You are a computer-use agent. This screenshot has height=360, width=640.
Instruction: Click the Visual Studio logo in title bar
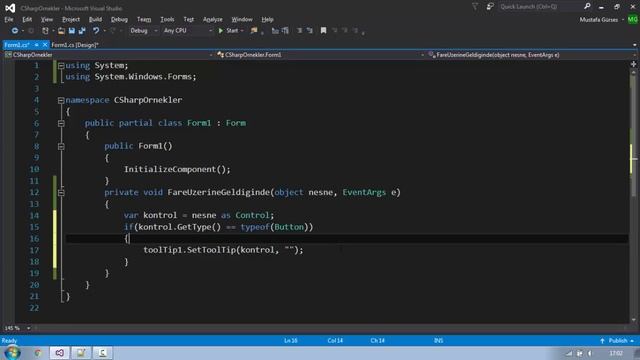tap(10, 8)
